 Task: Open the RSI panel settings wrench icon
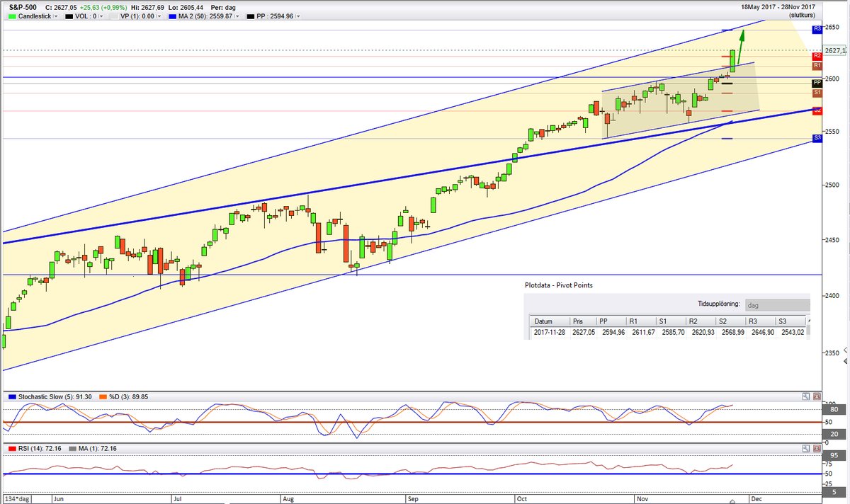click(807, 448)
